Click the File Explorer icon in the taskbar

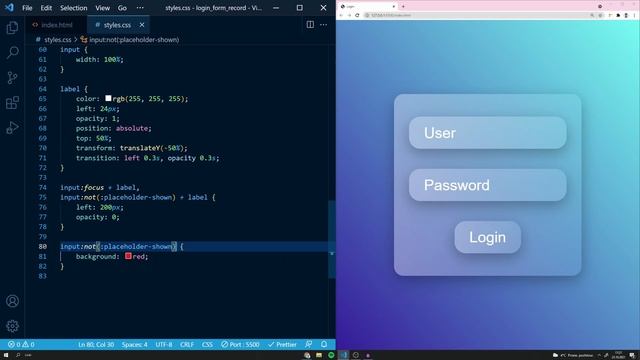point(319,355)
